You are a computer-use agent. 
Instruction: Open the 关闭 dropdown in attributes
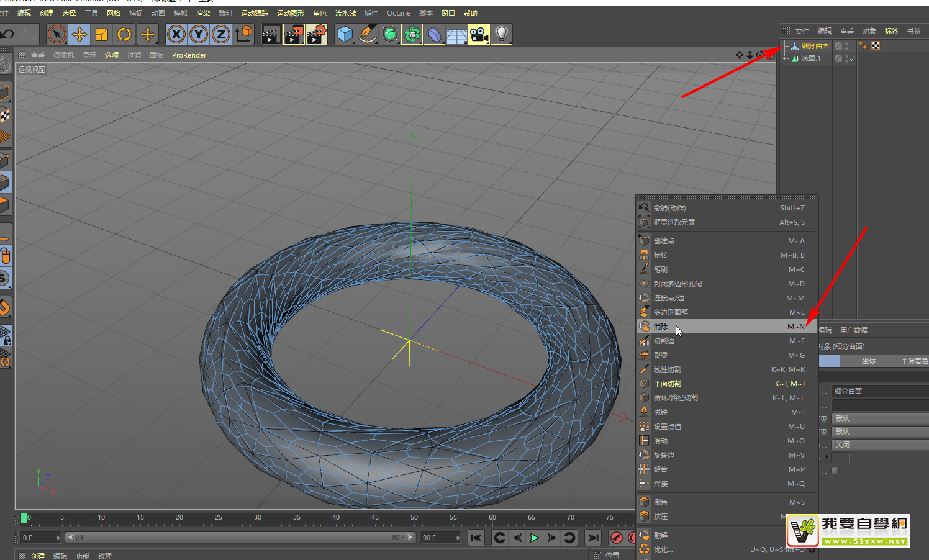pos(880,445)
